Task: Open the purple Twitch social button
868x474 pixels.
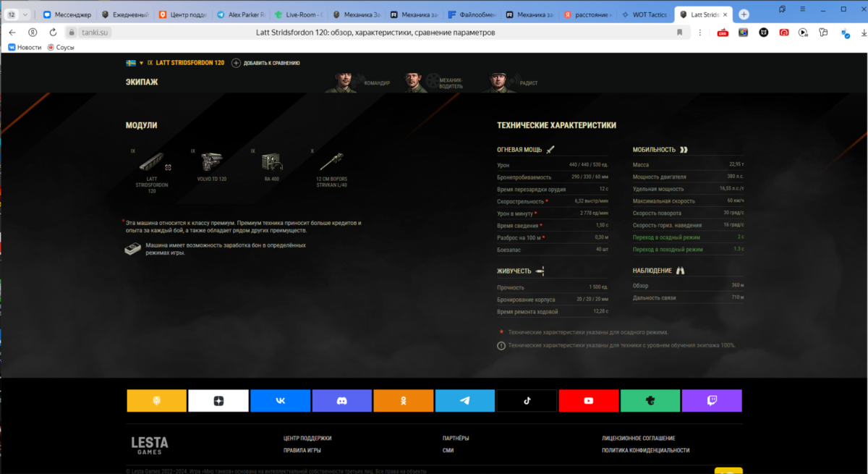Action: pos(712,400)
